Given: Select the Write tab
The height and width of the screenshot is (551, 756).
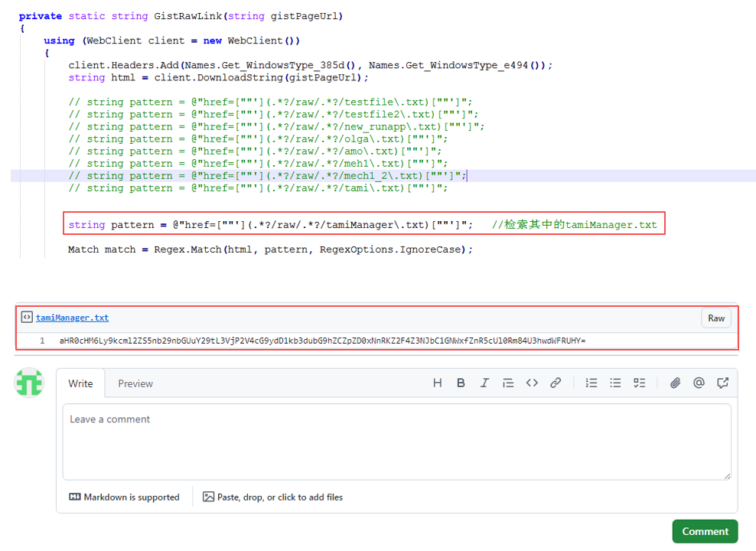Looking at the screenshot, I should [x=80, y=383].
